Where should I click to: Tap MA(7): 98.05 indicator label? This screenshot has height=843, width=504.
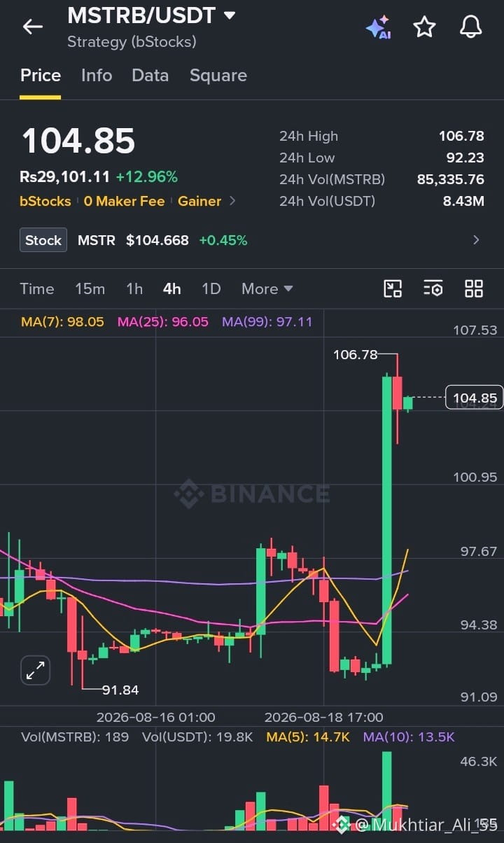point(62,322)
